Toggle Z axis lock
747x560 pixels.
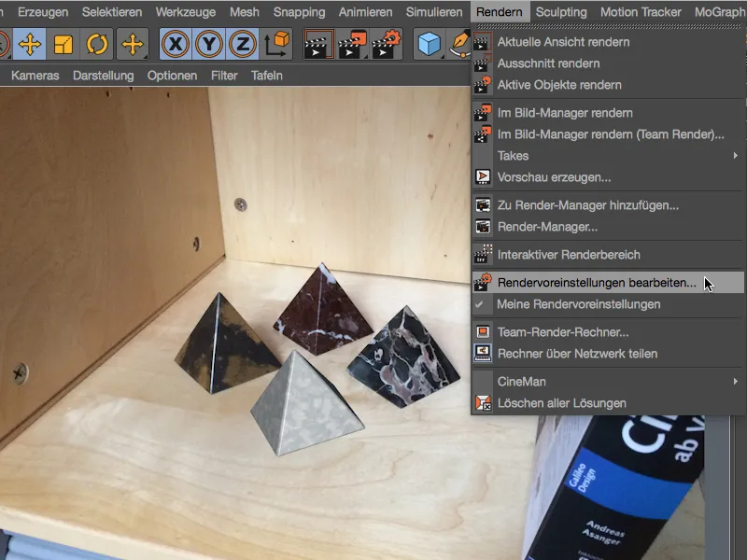tap(243, 44)
